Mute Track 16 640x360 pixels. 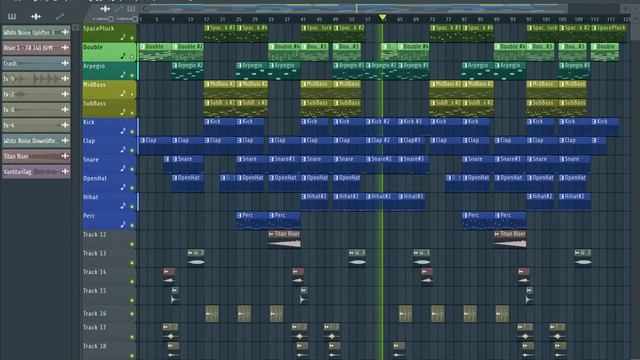tap(132, 314)
